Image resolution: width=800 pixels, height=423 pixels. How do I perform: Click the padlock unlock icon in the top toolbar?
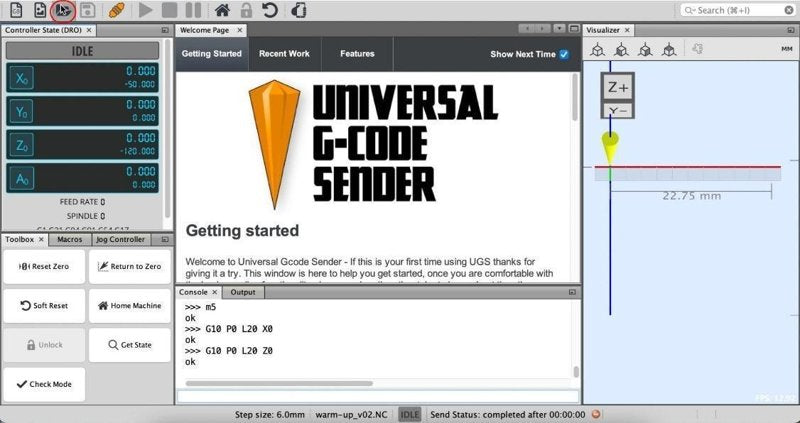246,10
